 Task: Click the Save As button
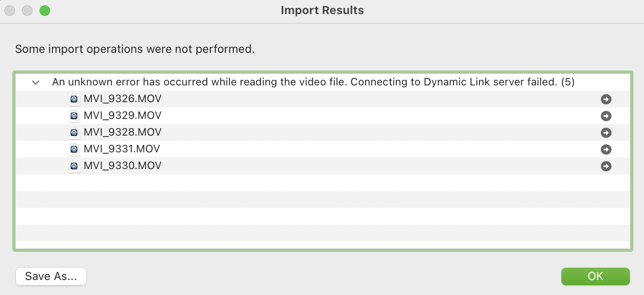(x=51, y=276)
